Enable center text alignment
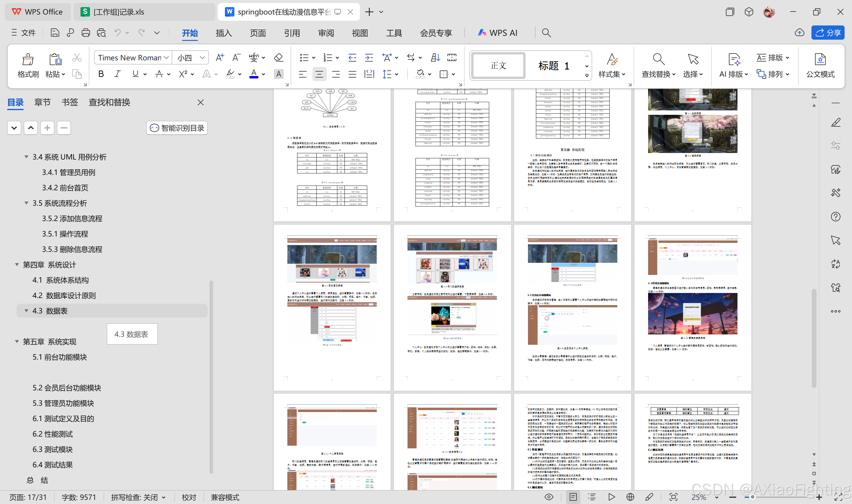The width and height of the screenshot is (852, 504). 319,74
